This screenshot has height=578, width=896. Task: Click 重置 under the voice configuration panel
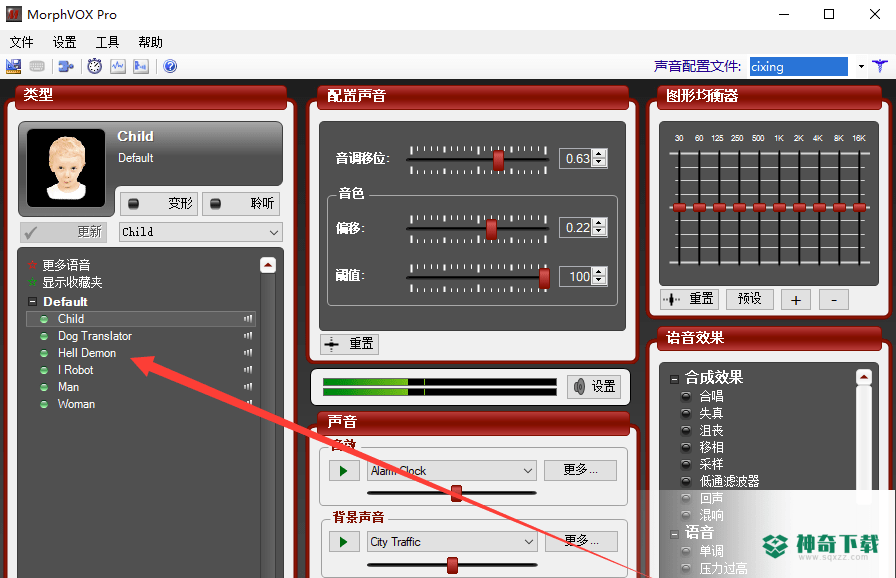350,343
